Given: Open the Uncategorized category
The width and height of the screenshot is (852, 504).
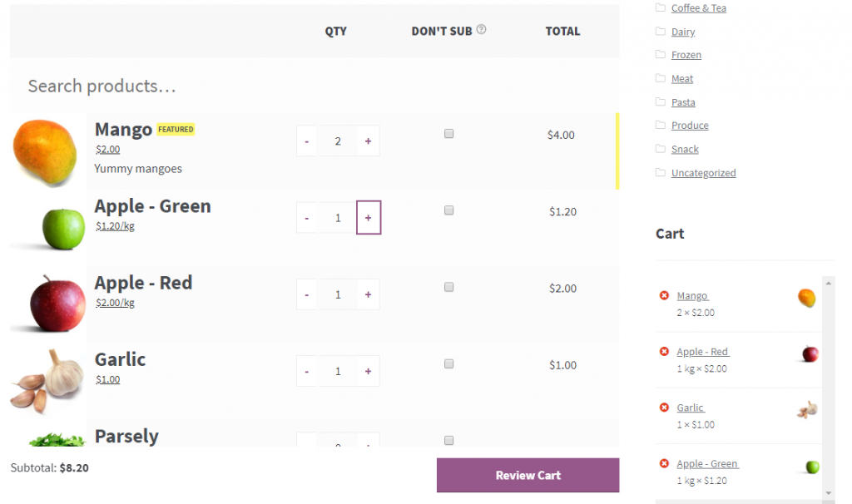Looking at the screenshot, I should pyautogui.click(x=704, y=173).
